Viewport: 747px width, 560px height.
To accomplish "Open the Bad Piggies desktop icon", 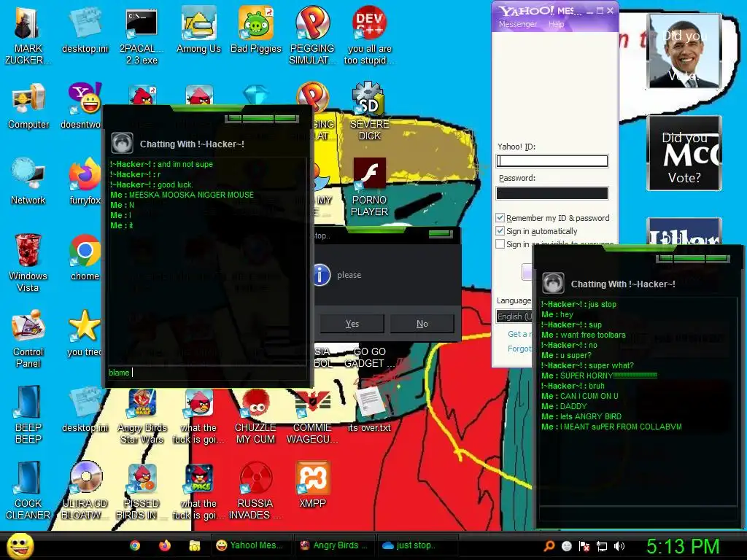I will (x=256, y=29).
